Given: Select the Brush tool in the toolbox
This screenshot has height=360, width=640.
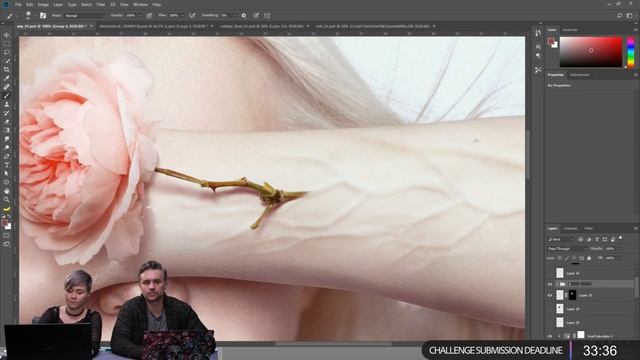Looking at the screenshot, I should (x=7, y=96).
